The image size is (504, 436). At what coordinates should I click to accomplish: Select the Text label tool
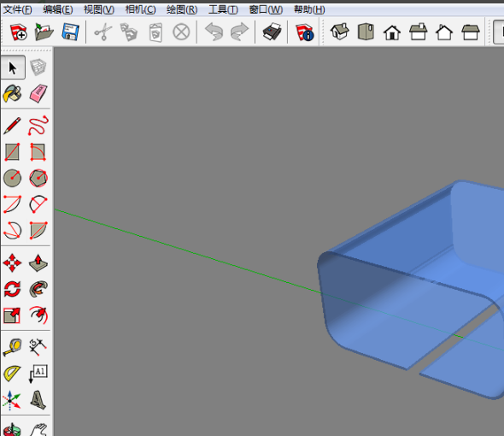[x=38, y=374]
